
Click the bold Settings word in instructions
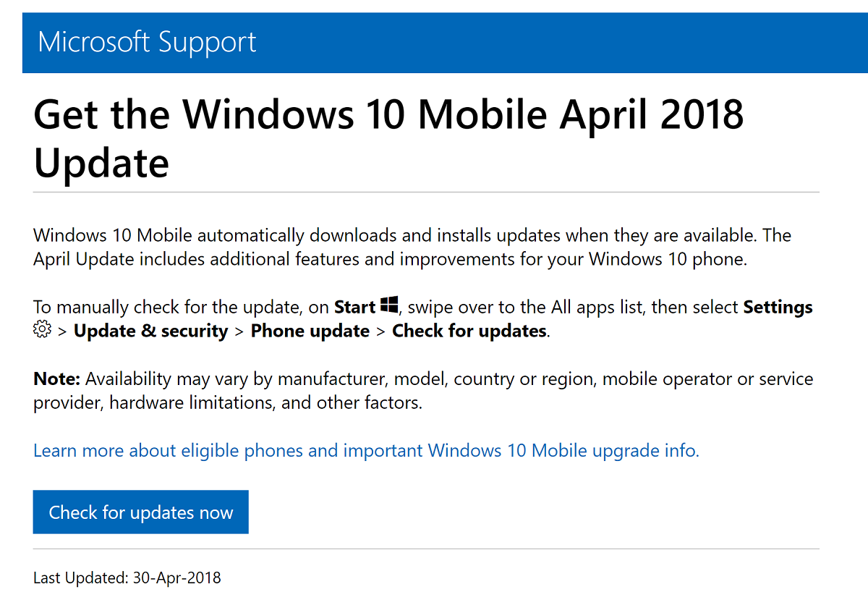coord(778,308)
